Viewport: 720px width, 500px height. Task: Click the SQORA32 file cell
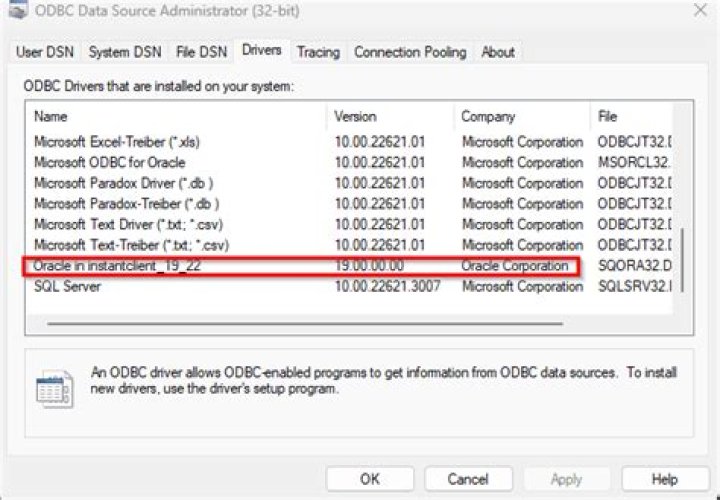tap(635, 266)
